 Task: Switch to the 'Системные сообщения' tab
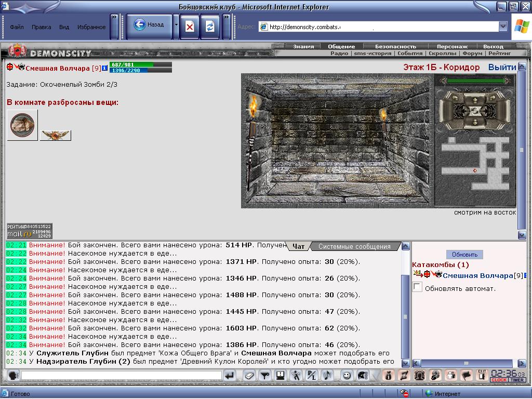coord(354,247)
